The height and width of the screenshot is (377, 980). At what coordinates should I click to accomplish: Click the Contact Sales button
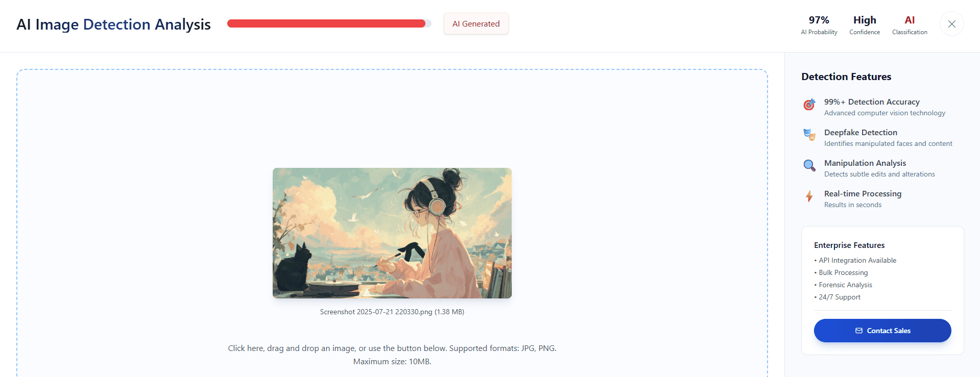point(882,331)
